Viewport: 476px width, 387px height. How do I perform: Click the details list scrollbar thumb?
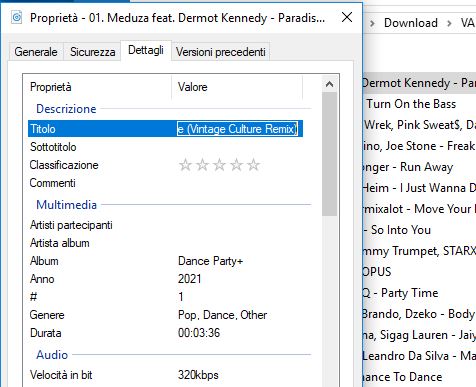coord(329,154)
